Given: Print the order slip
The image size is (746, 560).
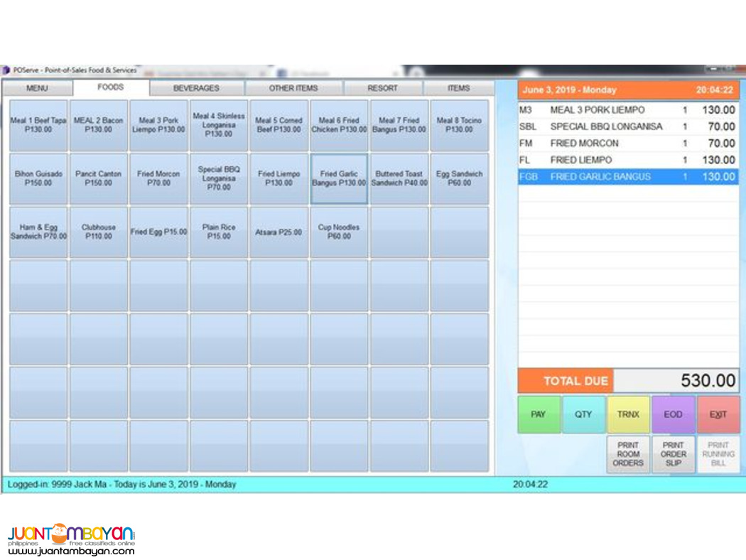Looking at the screenshot, I should point(673,454).
